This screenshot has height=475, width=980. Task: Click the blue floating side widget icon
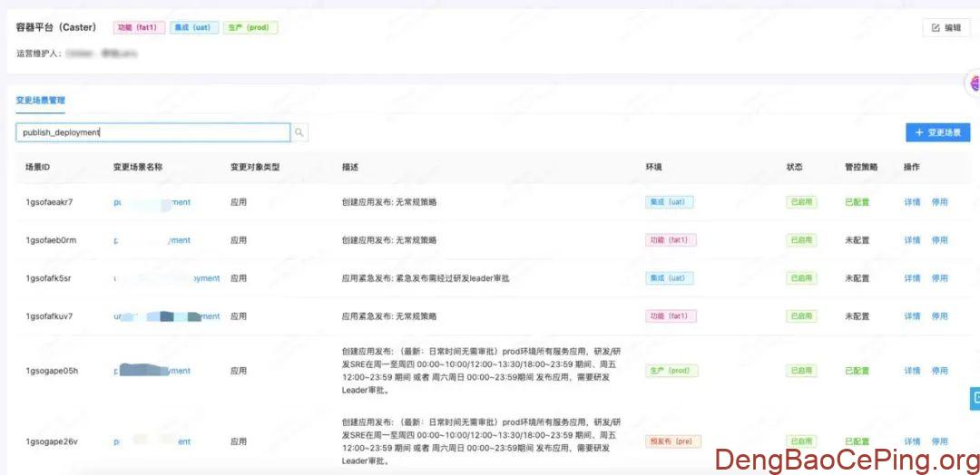click(x=975, y=398)
